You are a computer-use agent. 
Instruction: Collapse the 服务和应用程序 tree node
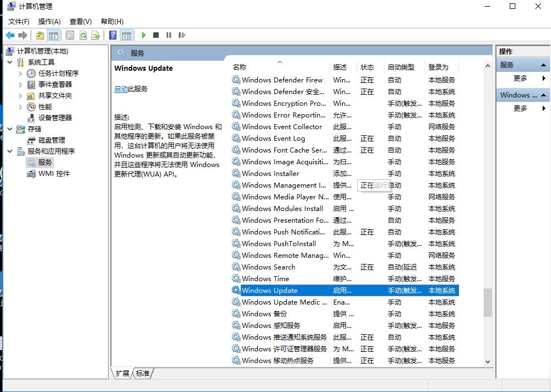point(10,151)
